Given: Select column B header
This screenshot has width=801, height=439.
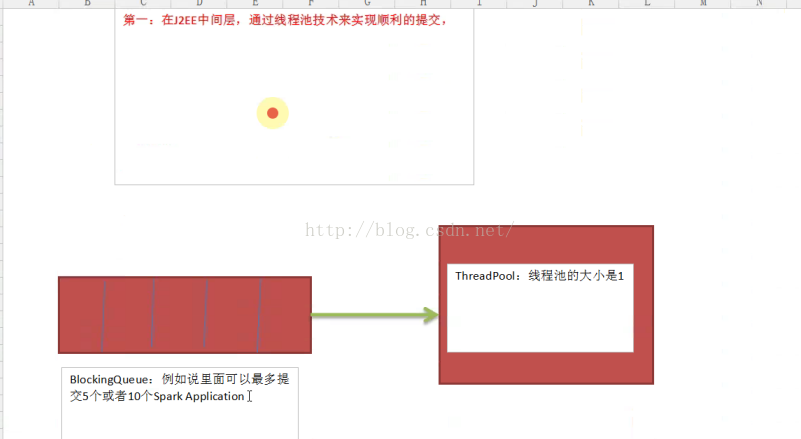Looking at the screenshot, I should click(x=87, y=4).
